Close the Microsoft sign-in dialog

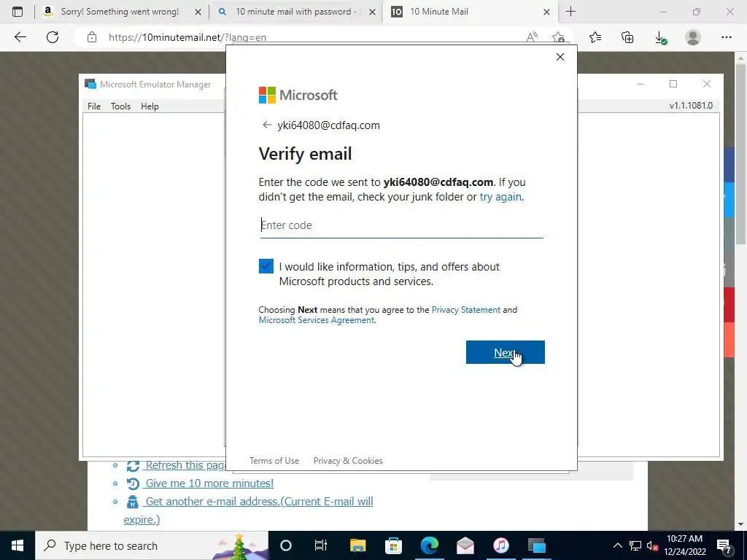560,57
